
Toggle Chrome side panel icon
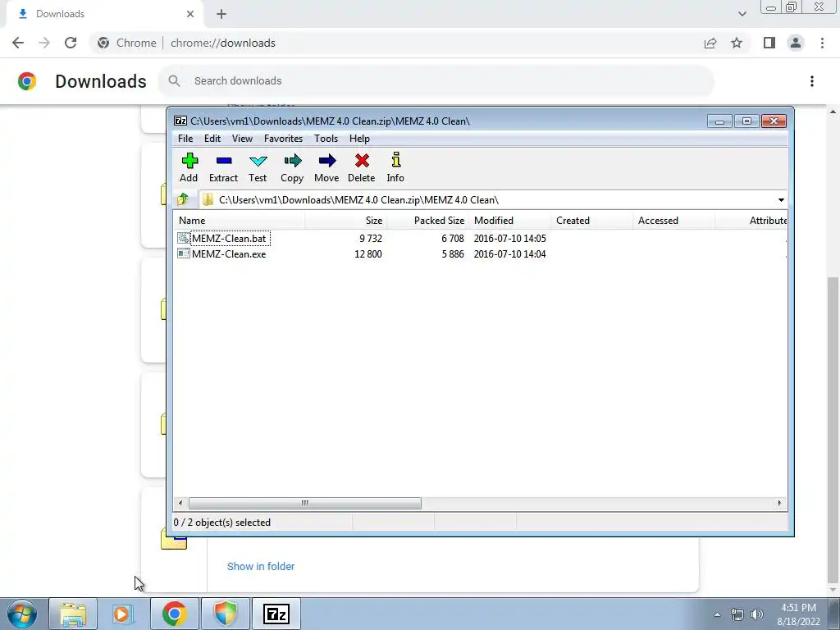click(x=769, y=43)
